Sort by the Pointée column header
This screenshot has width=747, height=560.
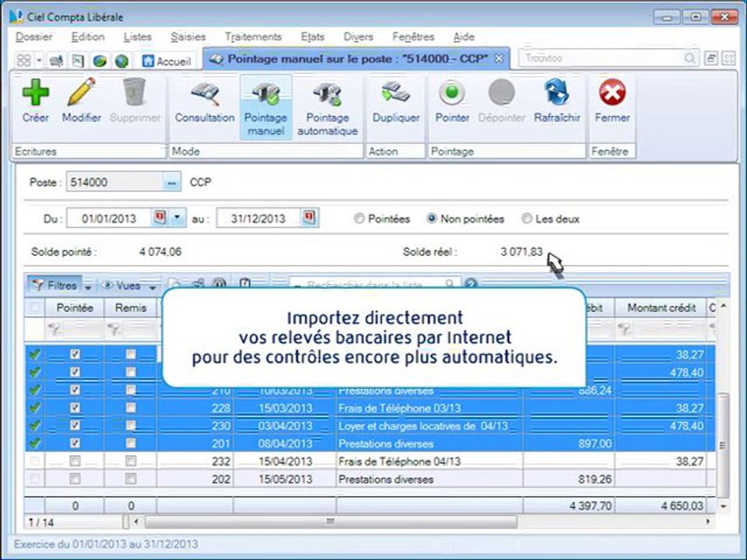pyautogui.click(x=75, y=308)
